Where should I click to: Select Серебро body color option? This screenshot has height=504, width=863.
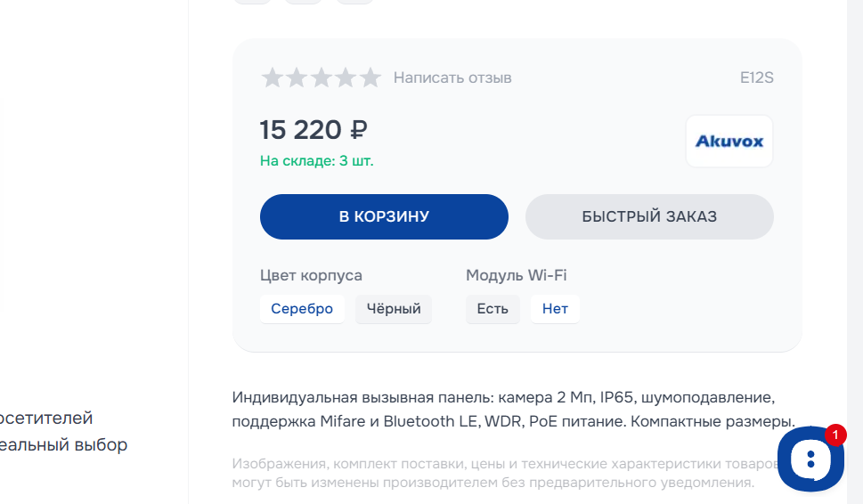(302, 309)
